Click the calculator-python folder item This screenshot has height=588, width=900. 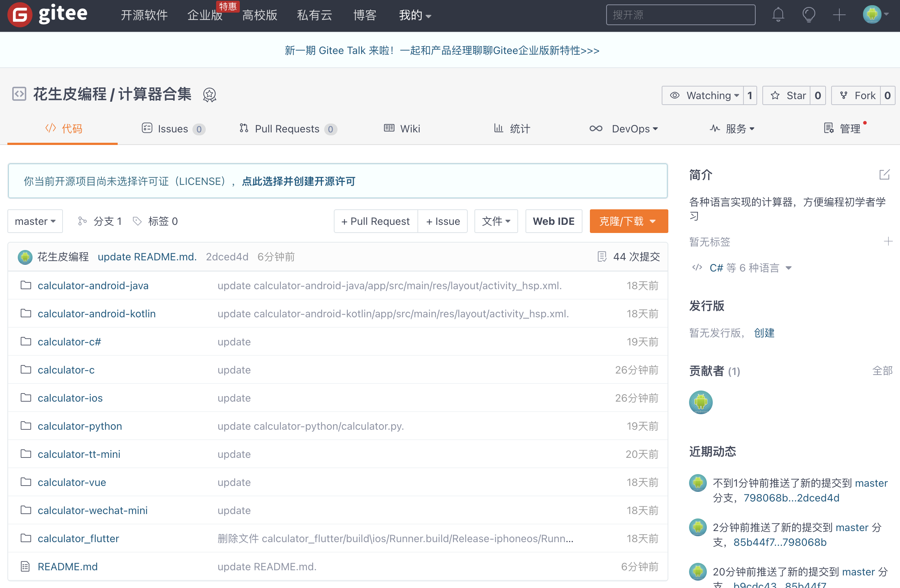click(x=80, y=426)
